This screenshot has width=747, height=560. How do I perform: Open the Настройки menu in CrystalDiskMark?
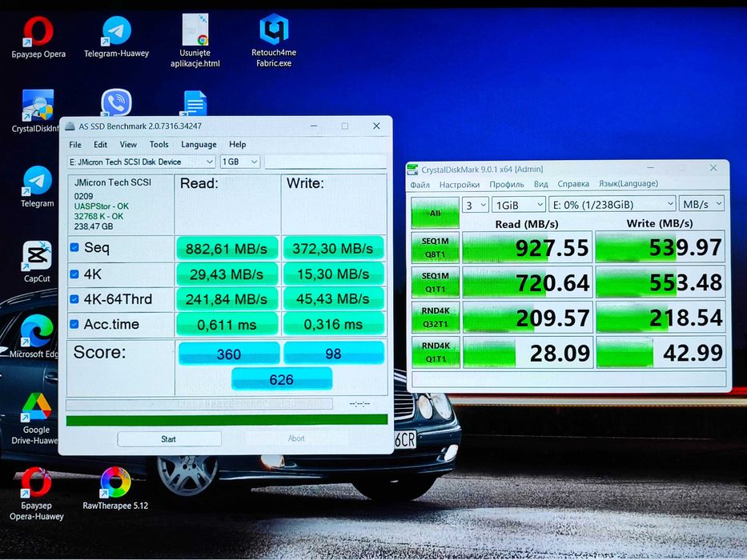(460, 184)
